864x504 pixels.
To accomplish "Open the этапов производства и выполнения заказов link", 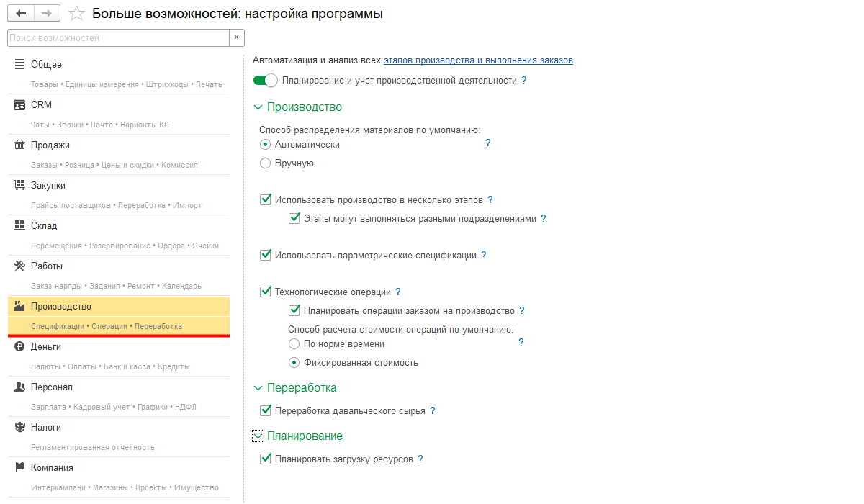I will [478, 60].
